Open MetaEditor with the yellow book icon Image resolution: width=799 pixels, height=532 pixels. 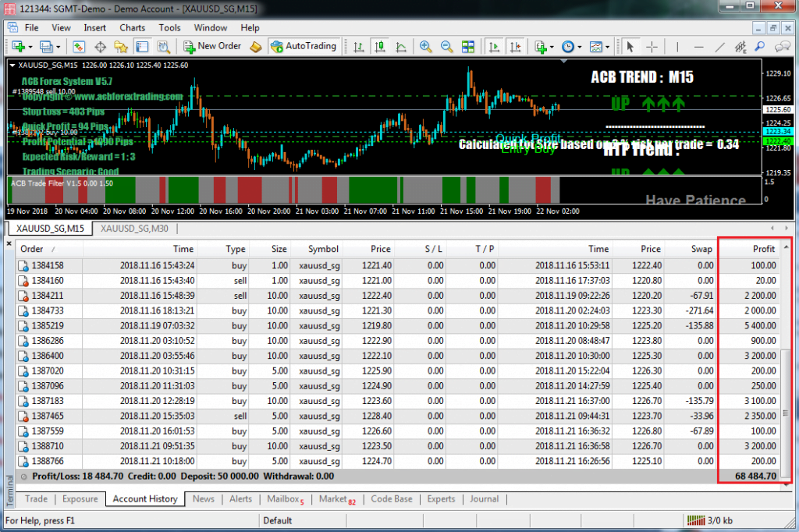pyautogui.click(x=255, y=47)
